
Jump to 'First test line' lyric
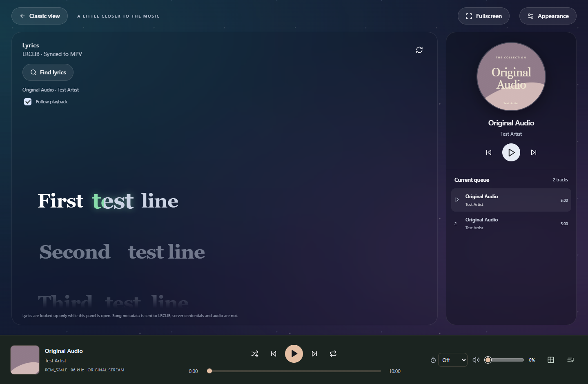point(108,201)
